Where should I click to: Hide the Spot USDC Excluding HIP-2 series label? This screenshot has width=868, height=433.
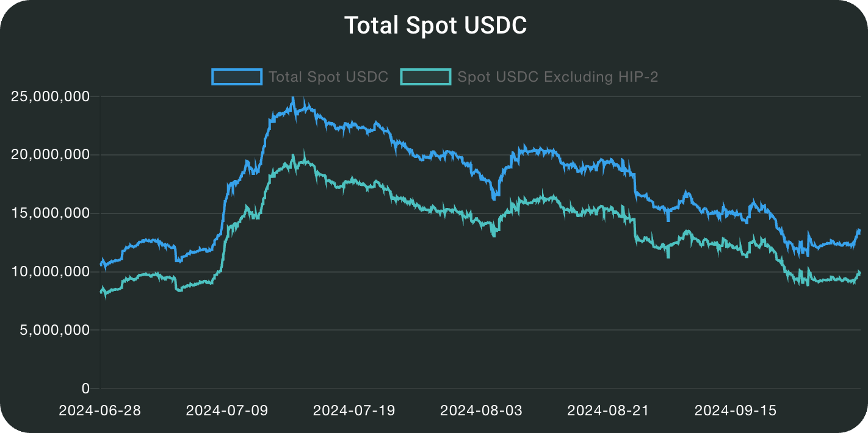pyautogui.click(x=557, y=77)
